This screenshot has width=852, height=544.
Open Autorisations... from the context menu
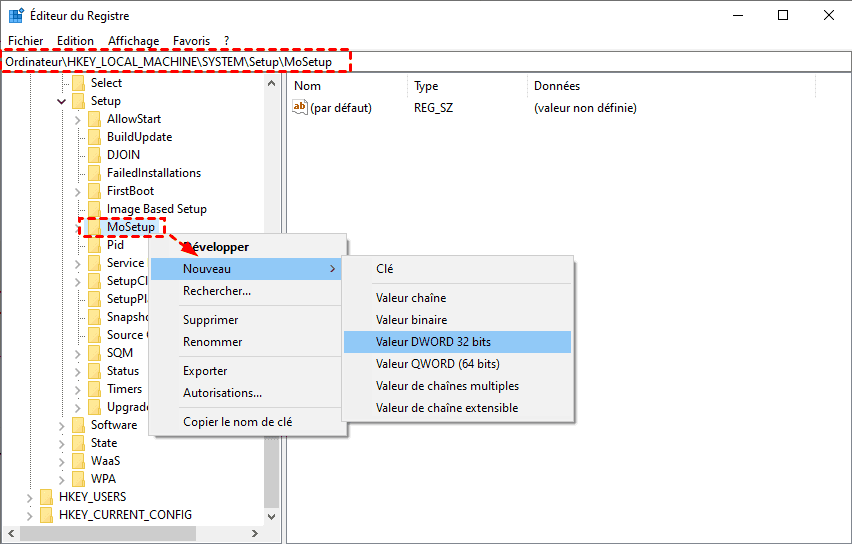tap(248, 393)
